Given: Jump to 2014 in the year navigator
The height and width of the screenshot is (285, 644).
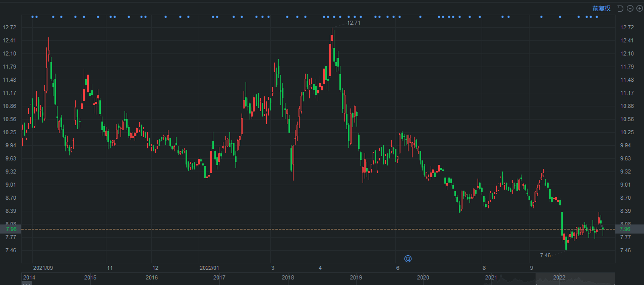Looking at the screenshot, I should click(29, 277).
